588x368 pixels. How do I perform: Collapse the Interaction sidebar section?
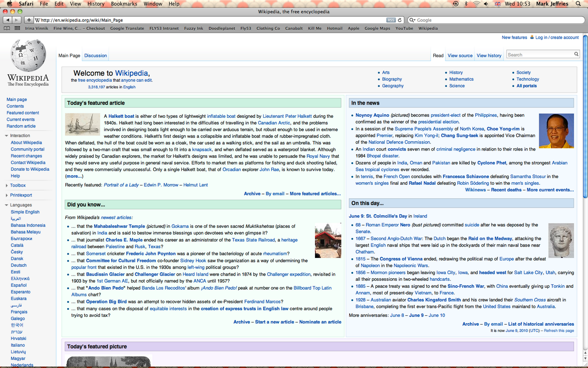(6, 135)
